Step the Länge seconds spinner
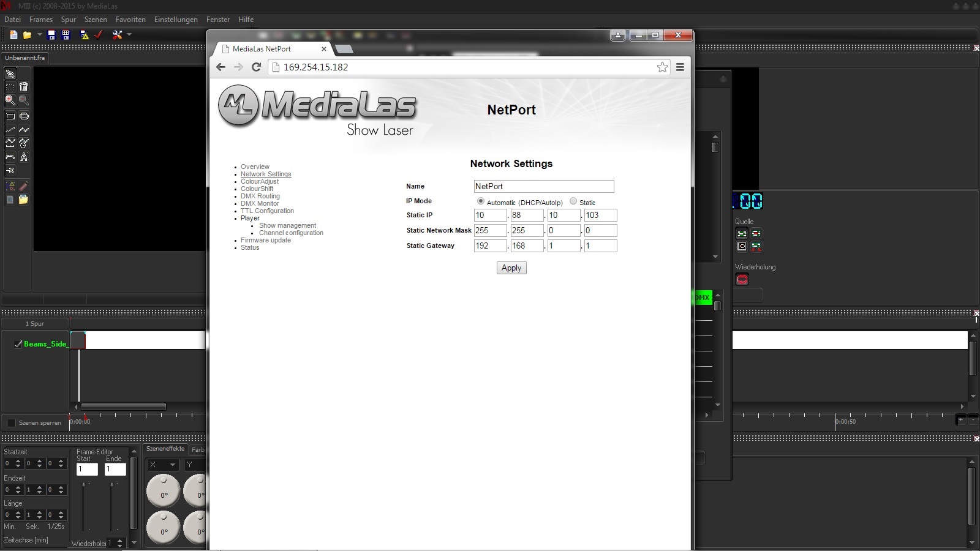The height and width of the screenshot is (551, 980). [39, 515]
